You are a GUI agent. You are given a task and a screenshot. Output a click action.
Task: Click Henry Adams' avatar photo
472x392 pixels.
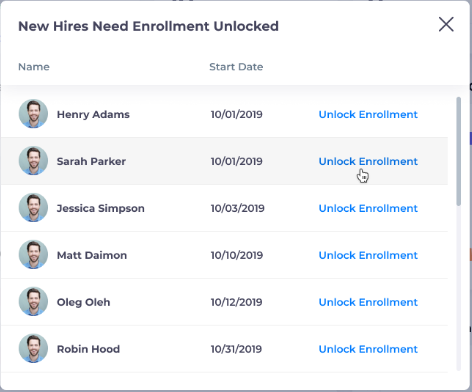(x=33, y=114)
